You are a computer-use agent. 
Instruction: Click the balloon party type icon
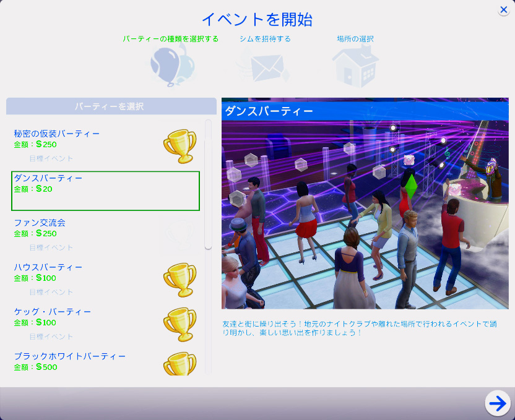(x=171, y=64)
